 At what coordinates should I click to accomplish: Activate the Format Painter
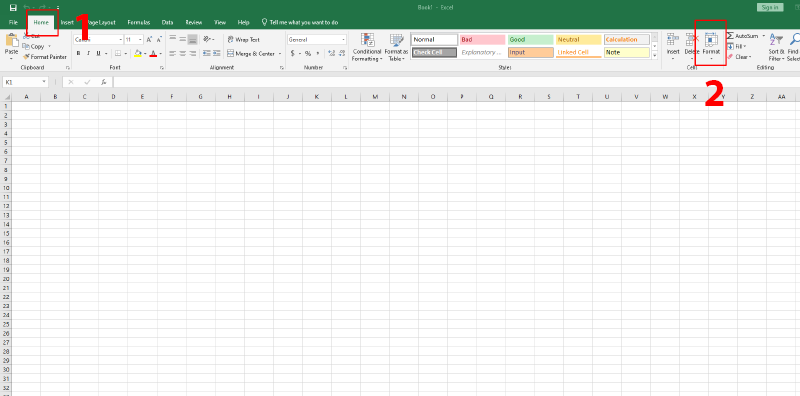coord(45,57)
